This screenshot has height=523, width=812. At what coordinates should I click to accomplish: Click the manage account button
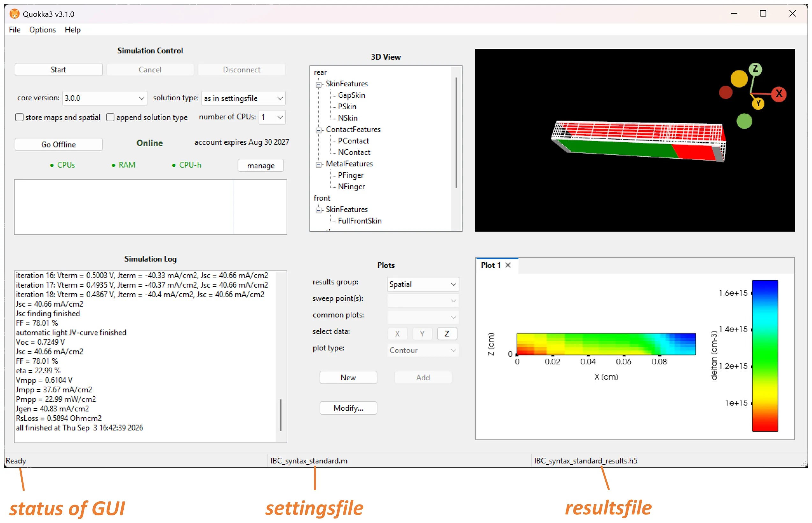(x=261, y=165)
